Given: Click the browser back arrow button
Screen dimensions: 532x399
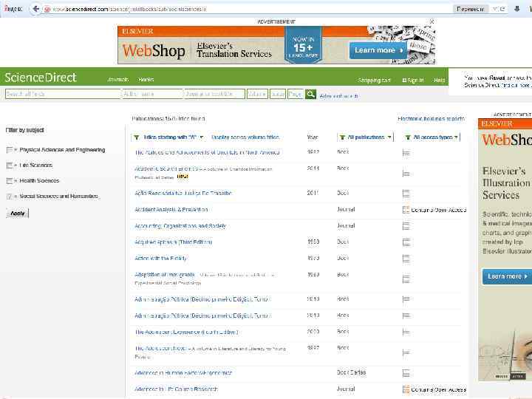Looking at the screenshot, I should click(35, 9).
